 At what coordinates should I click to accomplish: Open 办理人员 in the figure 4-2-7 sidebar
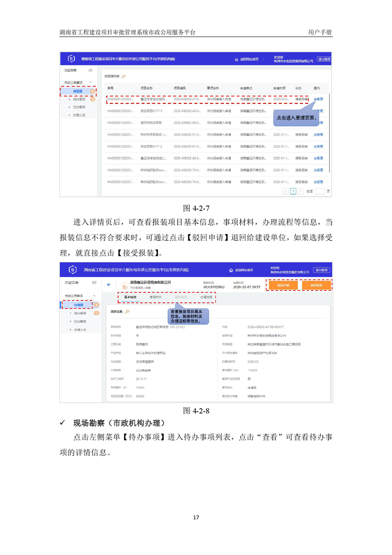tap(79, 115)
